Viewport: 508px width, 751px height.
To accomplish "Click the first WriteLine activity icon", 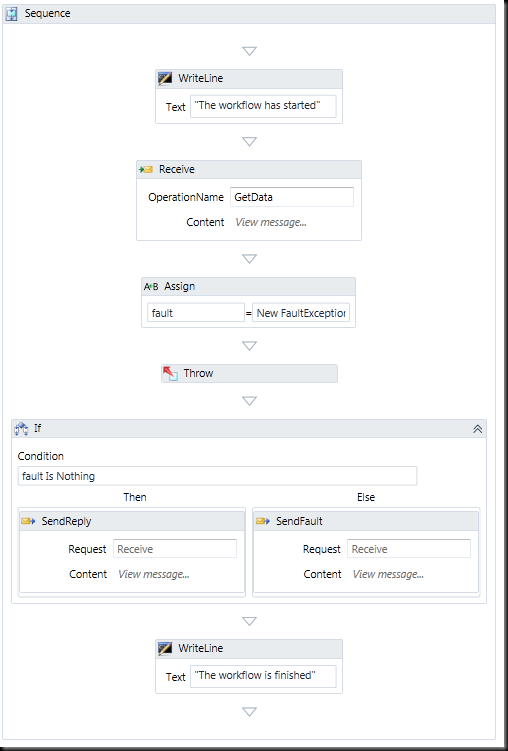I will click(x=165, y=78).
